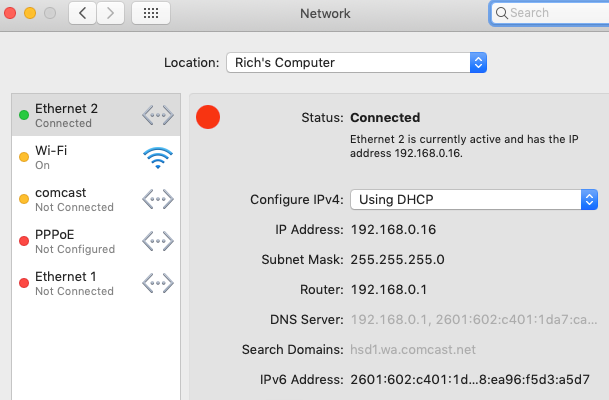Click the PPPoE connection arrows icon
Screen dimensions: 609x400
pyautogui.click(x=158, y=241)
